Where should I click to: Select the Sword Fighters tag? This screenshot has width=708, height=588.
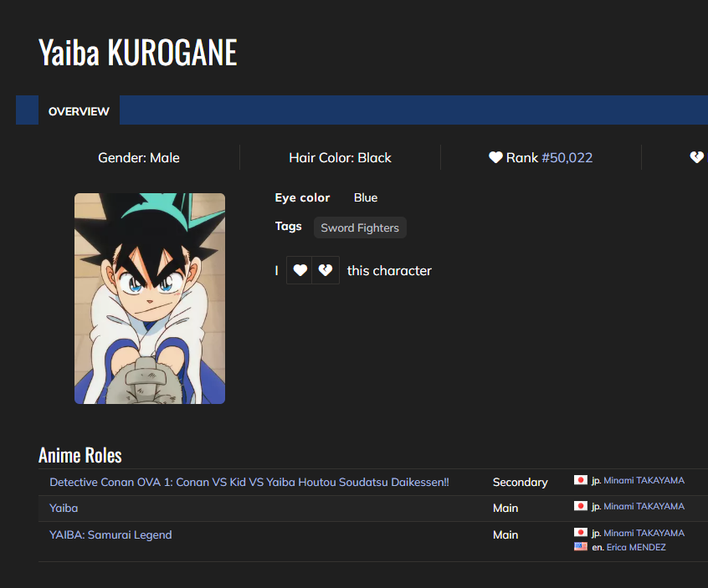click(x=360, y=228)
